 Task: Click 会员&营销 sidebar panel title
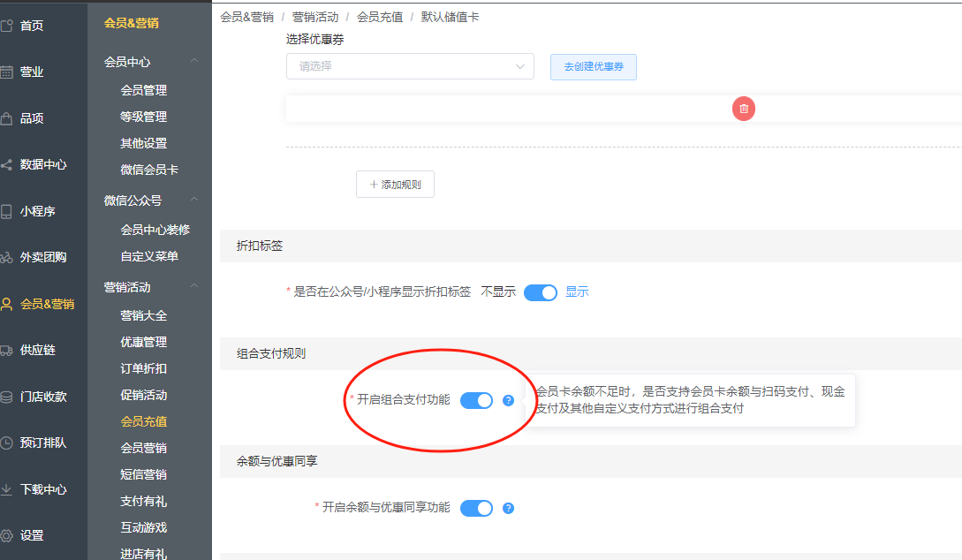pos(132,23)
